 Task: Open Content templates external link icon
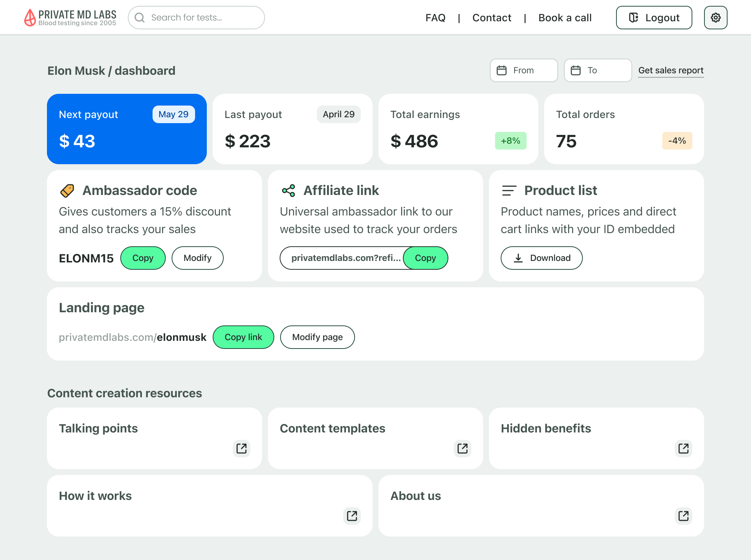pos(462,448)
